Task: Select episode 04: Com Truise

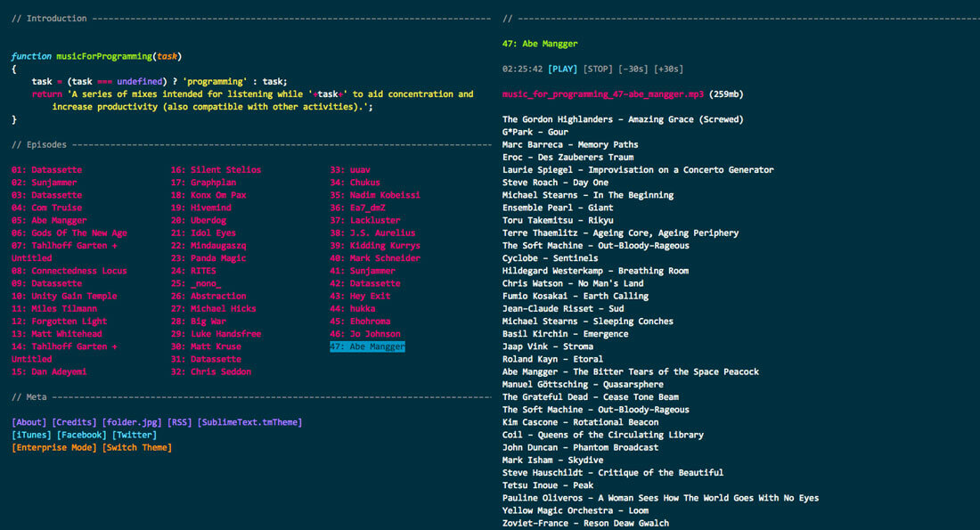Action: (x=46, y=208)
